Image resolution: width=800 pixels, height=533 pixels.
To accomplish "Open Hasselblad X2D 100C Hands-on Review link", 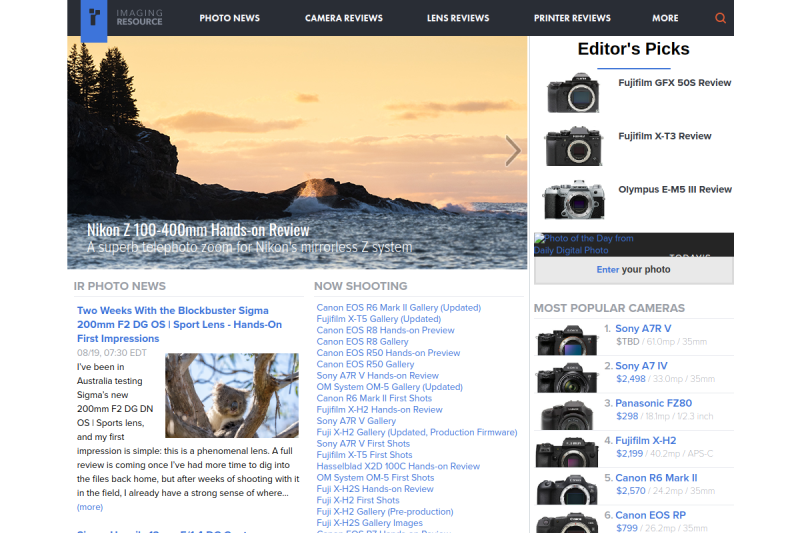I will tap(398, 466).
